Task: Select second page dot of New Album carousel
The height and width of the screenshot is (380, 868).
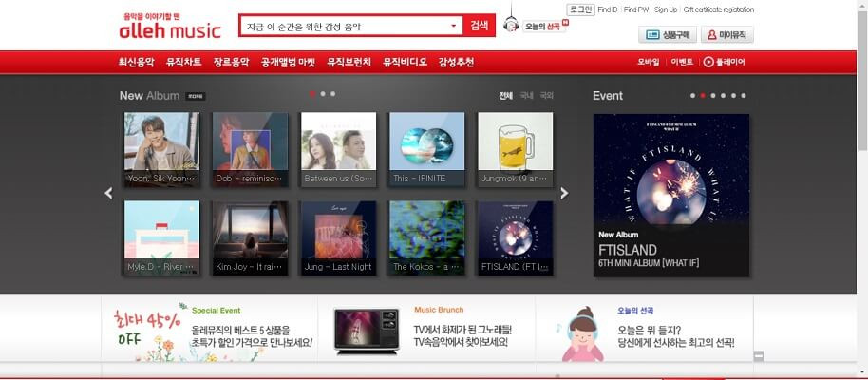Action: (323, 94)
